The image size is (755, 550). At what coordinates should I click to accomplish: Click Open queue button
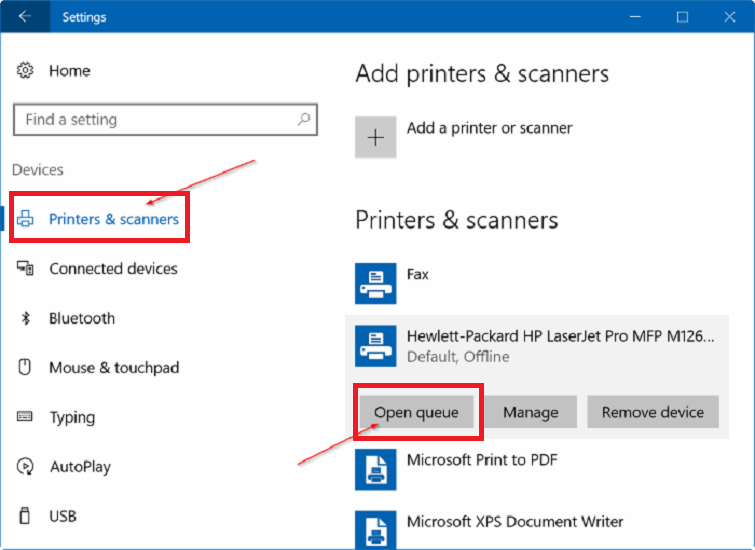pos(417,412)
